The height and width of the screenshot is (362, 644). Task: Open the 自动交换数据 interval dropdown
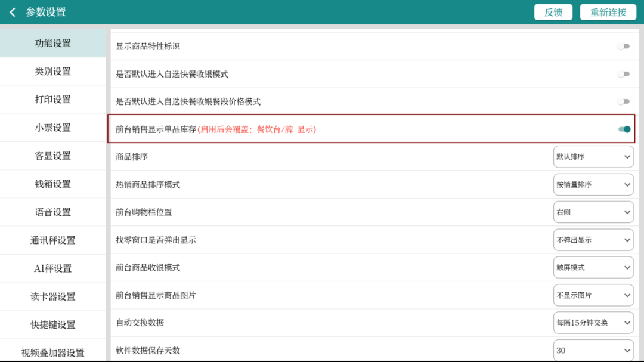point(593,323)
